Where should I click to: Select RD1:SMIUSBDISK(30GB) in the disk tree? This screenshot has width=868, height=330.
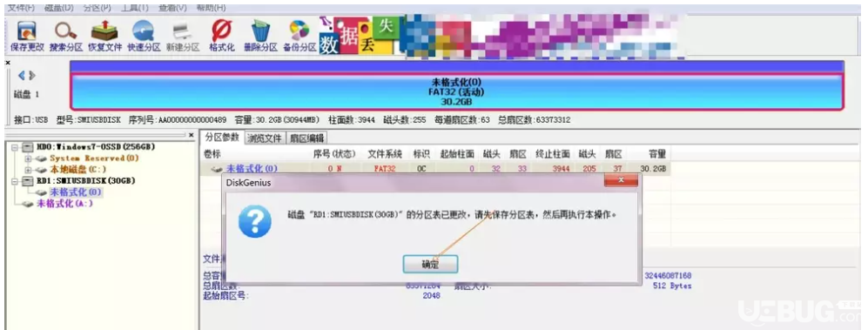pyautogui.click(x=86, y=180)
